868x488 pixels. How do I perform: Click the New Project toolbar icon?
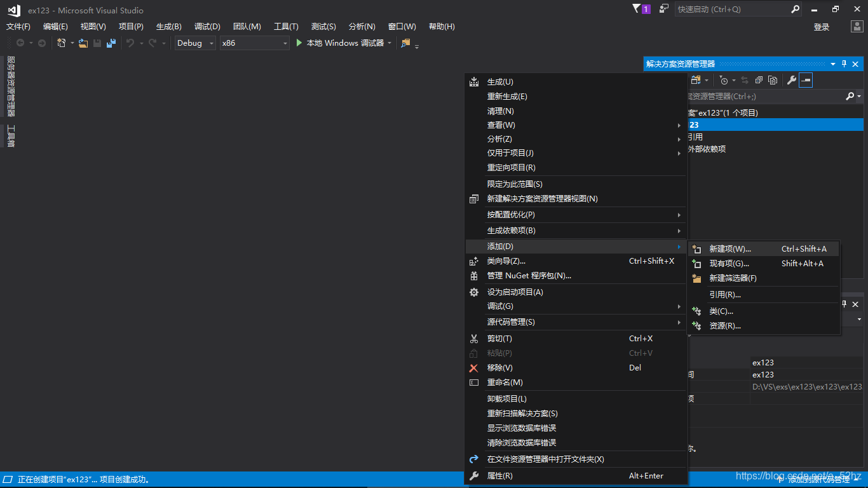tap(62, 43)
